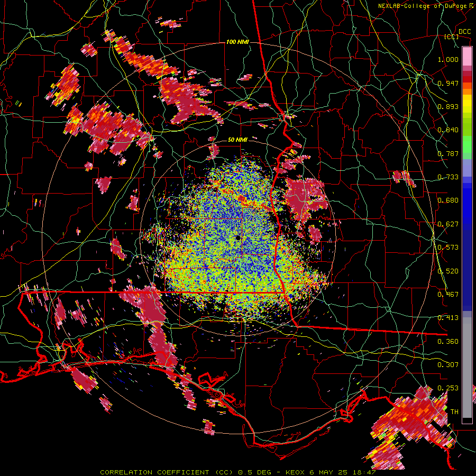Select the 0.680 scale value

448,200
